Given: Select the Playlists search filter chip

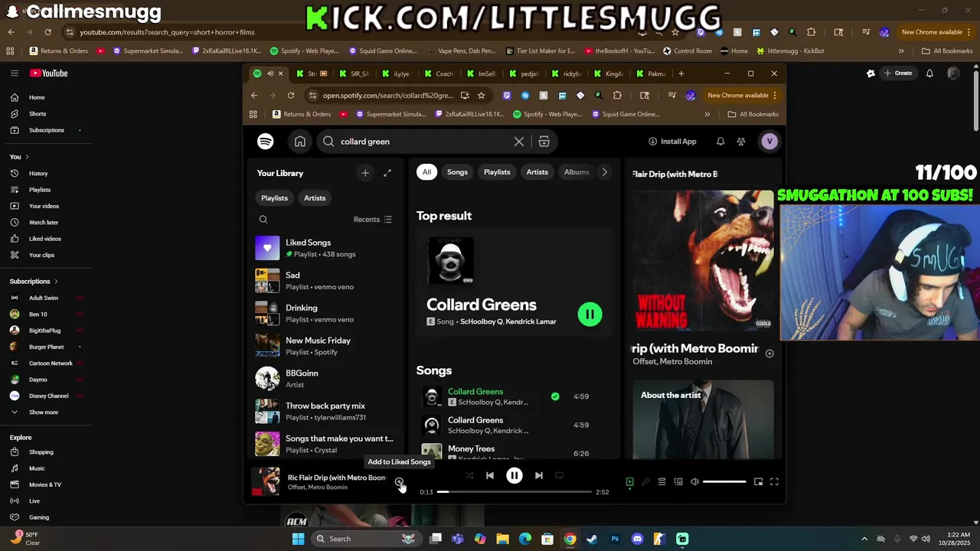Looking at the screenshot, I should point(497,172).
